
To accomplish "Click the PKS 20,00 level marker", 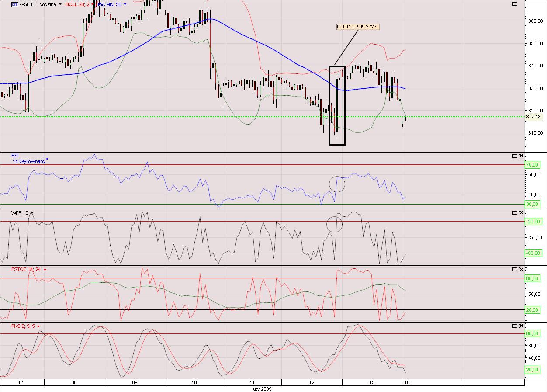I will [533, 370].
